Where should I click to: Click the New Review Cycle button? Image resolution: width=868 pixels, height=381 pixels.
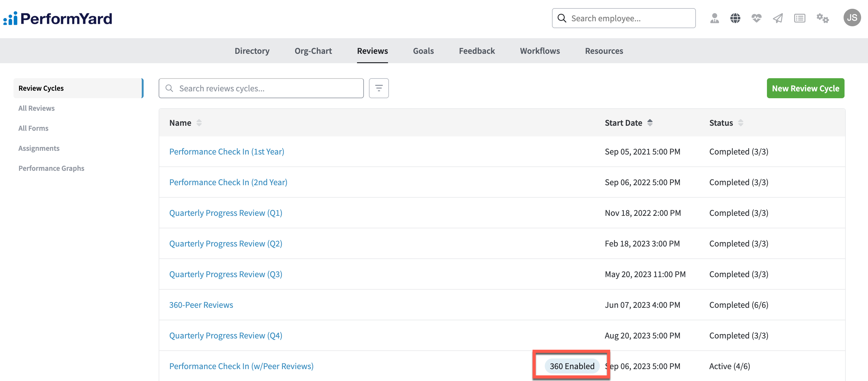point(805,88)
